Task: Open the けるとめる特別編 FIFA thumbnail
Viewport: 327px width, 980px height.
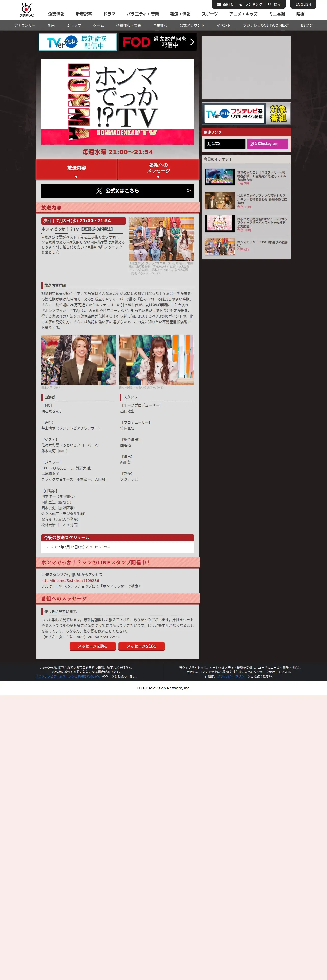Action: pyautogui.click(x=220, y=224)
